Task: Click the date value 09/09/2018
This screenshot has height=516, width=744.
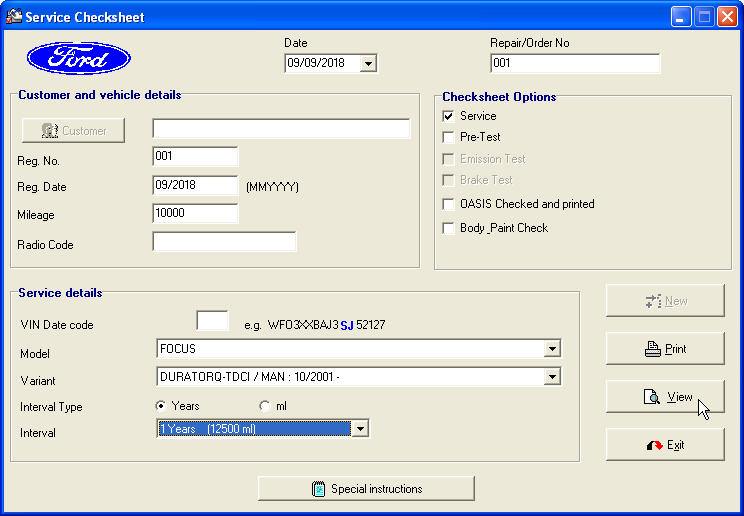Action: (x=316, y=63)
